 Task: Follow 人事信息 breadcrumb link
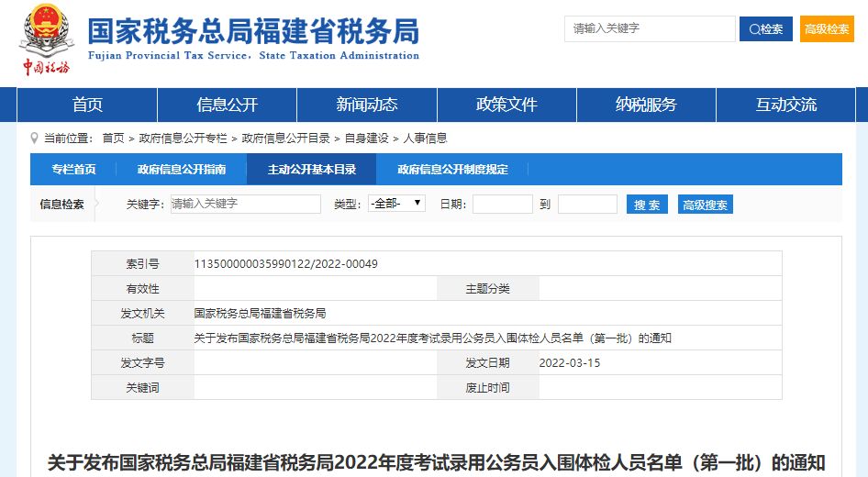click(x=425, y=139)
